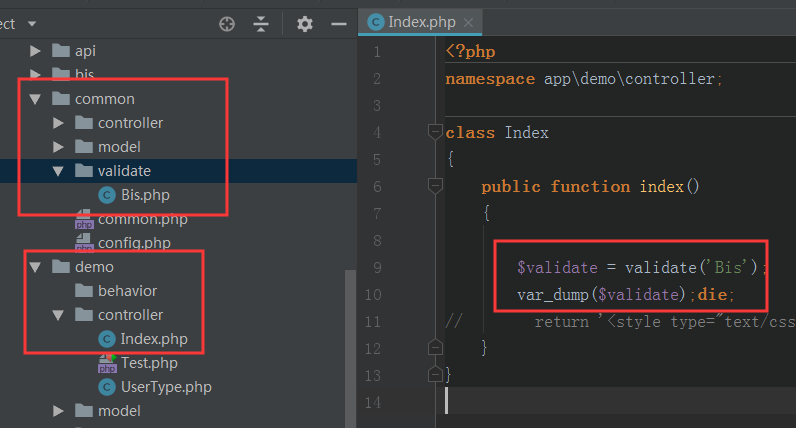Viewport: 796px width, 428px height.
Task: Open project panel settings gear
Action: tap(305, 23)
